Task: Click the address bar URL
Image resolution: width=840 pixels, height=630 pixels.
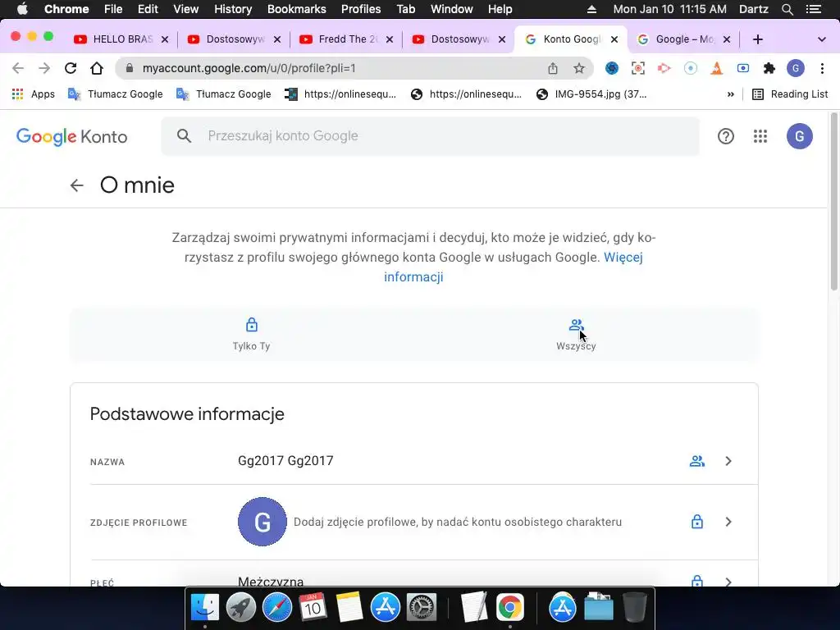Action: pos(249,68)
